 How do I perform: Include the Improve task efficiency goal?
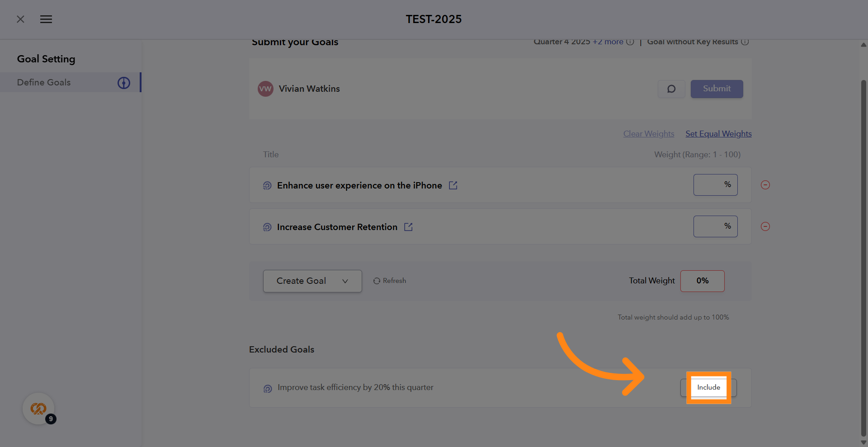708,387
